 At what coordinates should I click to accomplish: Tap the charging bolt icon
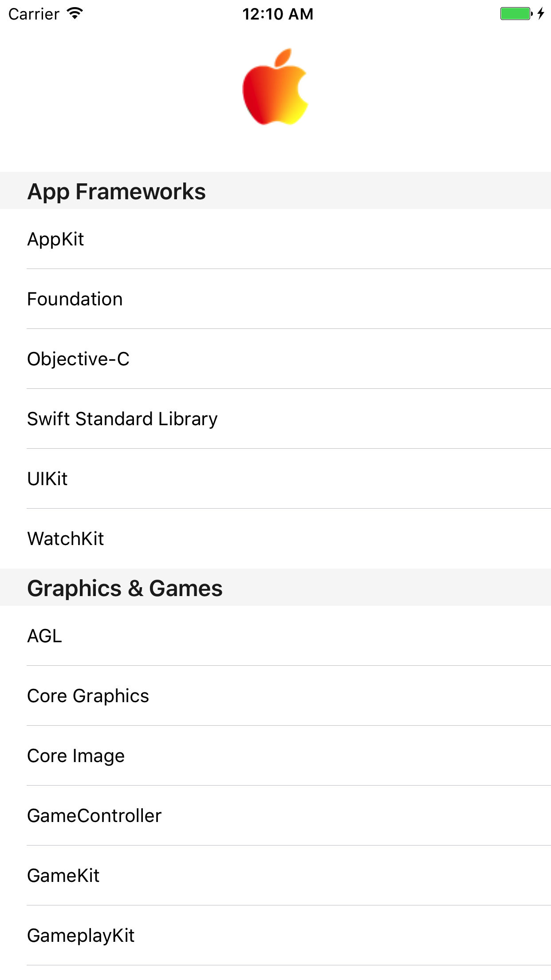540,14
